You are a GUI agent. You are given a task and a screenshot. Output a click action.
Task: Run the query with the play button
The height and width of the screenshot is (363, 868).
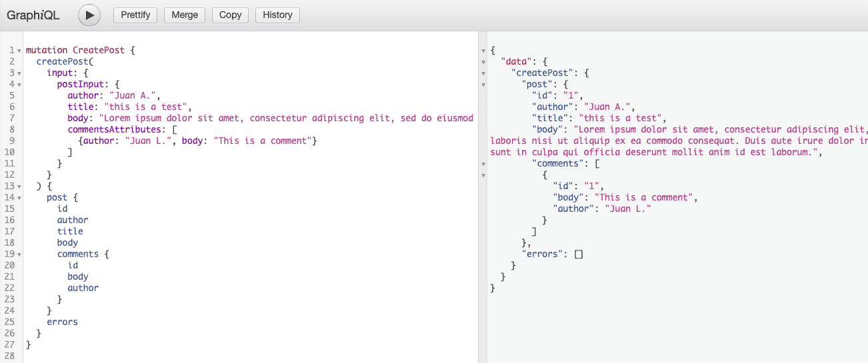[x=89, y=15]
